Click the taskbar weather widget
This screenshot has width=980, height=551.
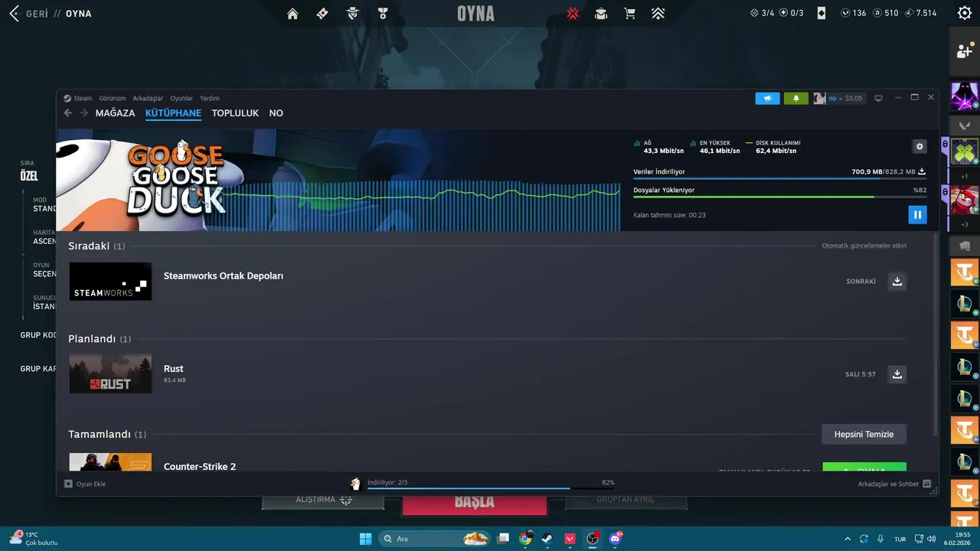[34, 538]
